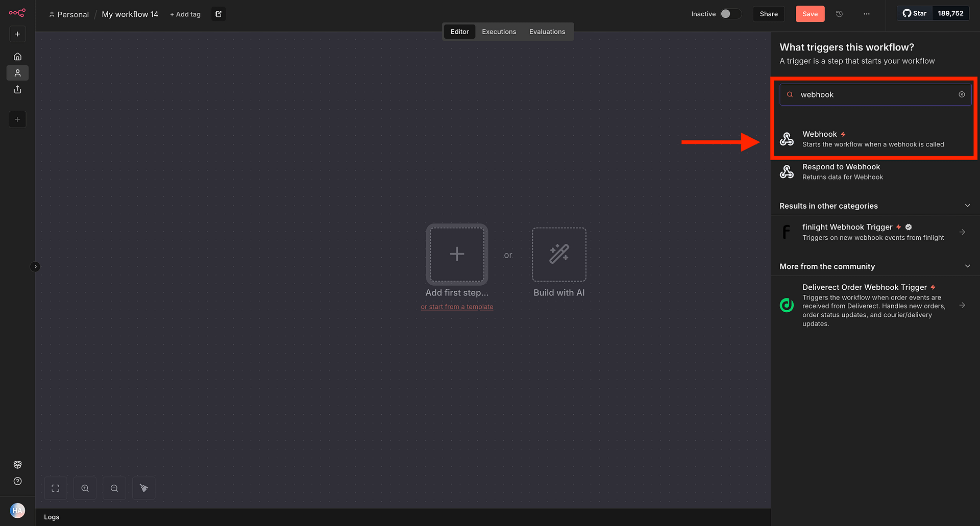Click the tidy up nodes icon
980x526 pixels.
pyautogui.click(x=144, y=488)
